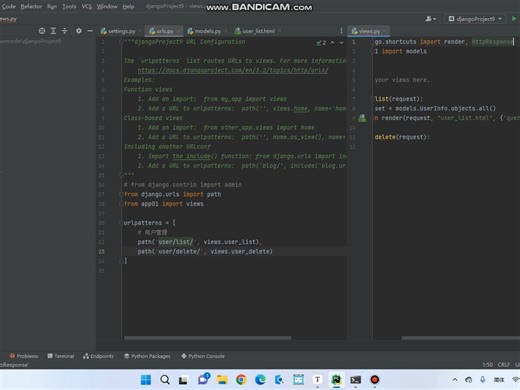Viewport: 520px width, 390px height.
Task: Hide the project panel with the minus icon
Action: point(90,31)
